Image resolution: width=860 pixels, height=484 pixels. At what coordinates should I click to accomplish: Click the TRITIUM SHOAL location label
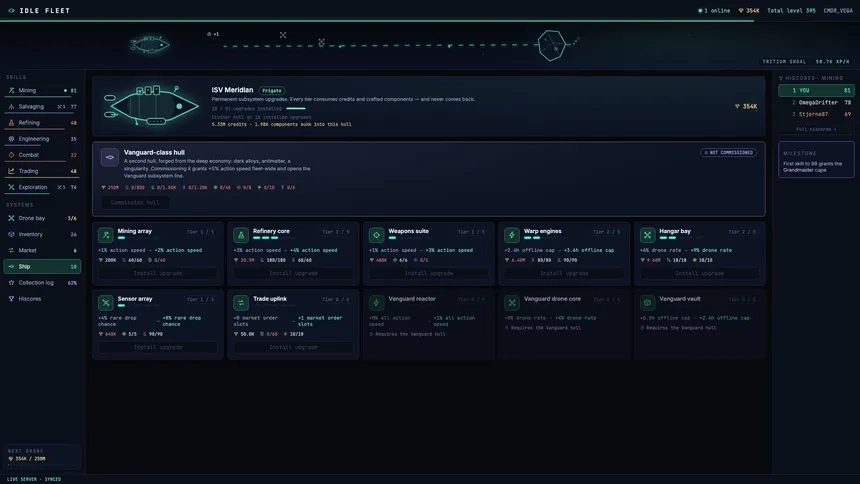(x=784, y=61)
